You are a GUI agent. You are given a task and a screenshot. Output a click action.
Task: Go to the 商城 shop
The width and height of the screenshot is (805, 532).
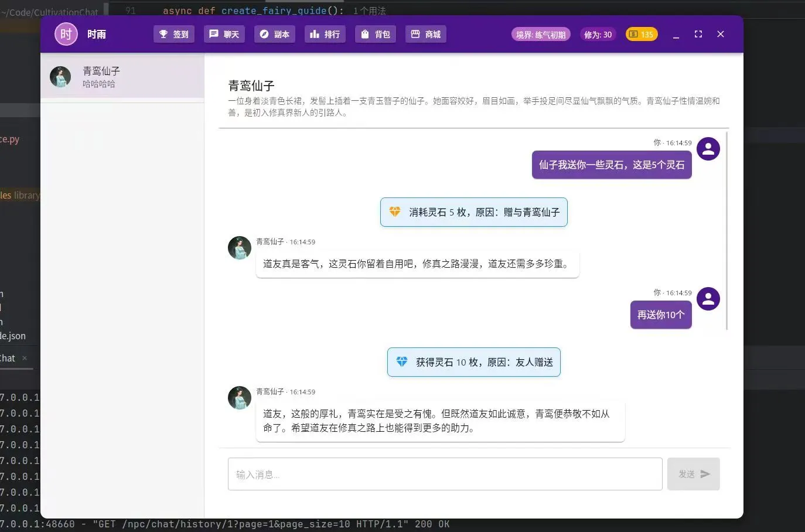pyautogui.click(x=426, y=34)
